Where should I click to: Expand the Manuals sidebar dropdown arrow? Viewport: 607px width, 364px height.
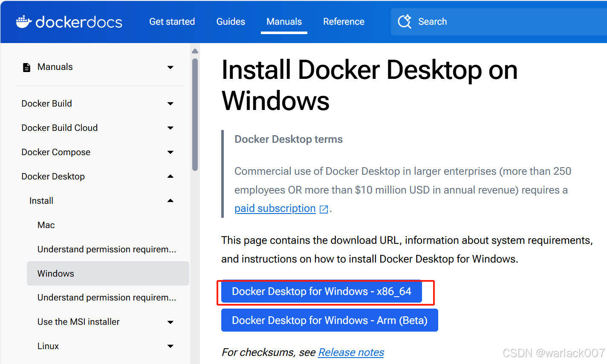click(171, 67)
